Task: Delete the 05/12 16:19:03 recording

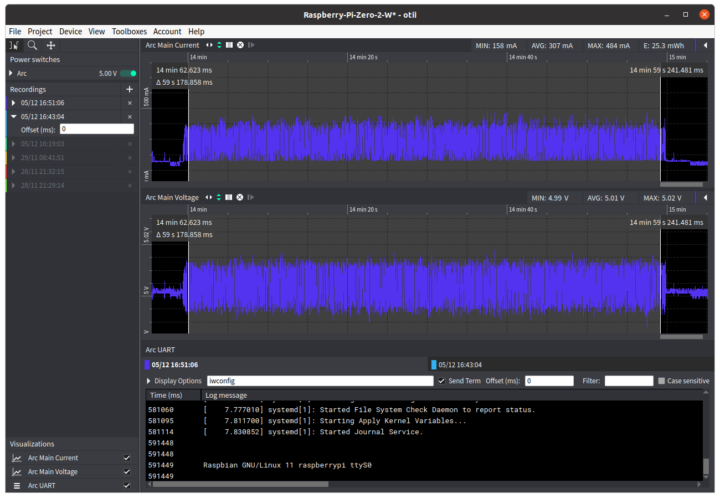Action: pos(129,144)
